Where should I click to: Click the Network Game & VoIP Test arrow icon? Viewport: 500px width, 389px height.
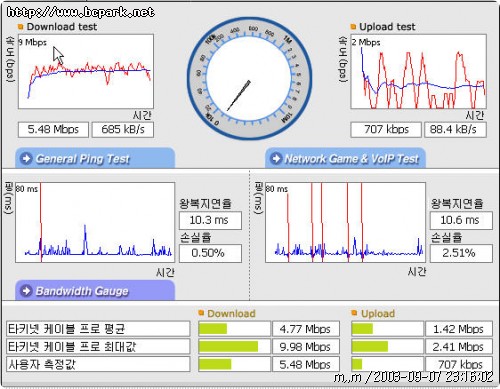276,158
